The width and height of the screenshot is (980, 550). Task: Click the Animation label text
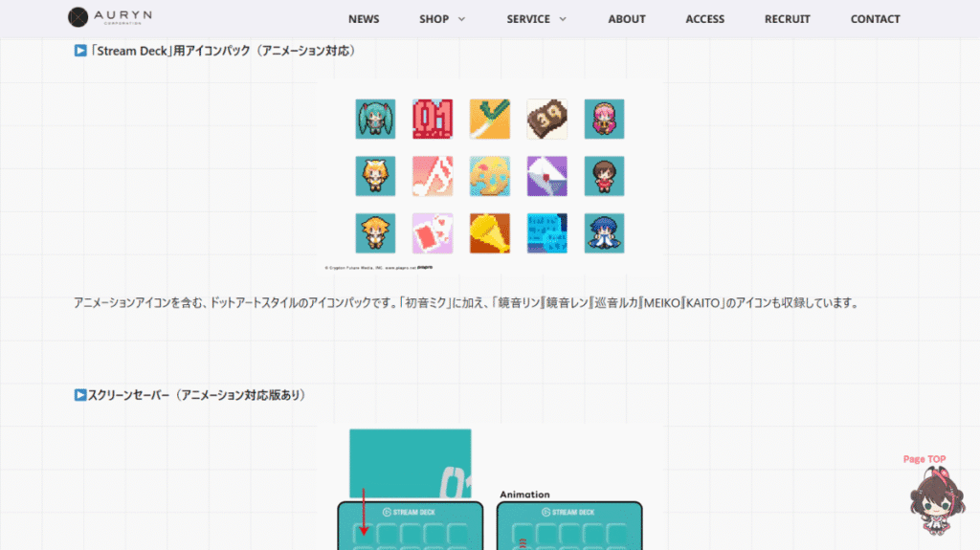[x=524, y=495]
